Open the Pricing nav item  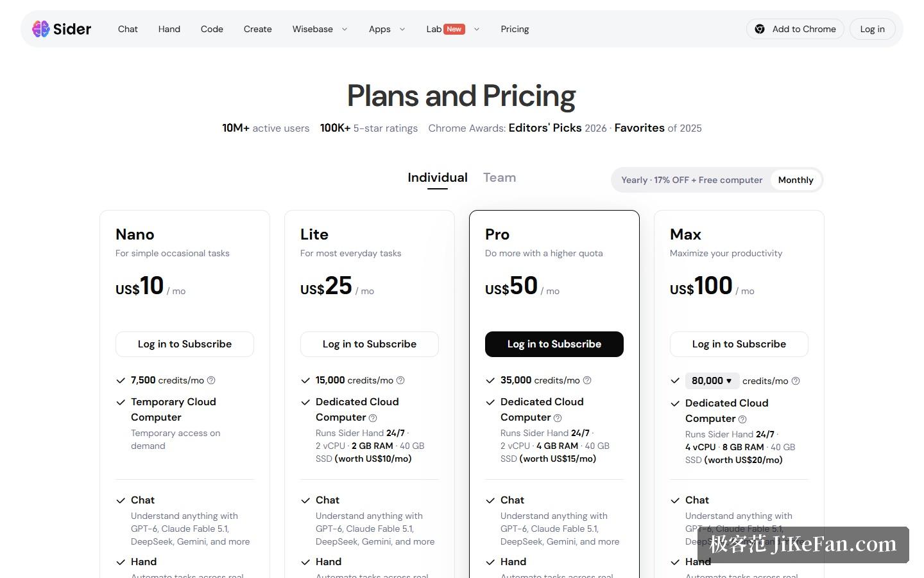(515, 29)
